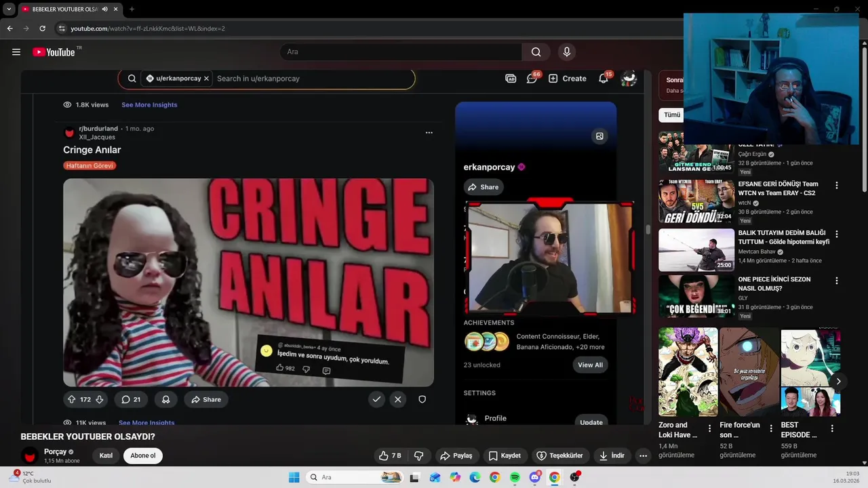Show next Shorts with the right arrow
Image resolution: width=868 pixels, height=488 pixels.
838,382
